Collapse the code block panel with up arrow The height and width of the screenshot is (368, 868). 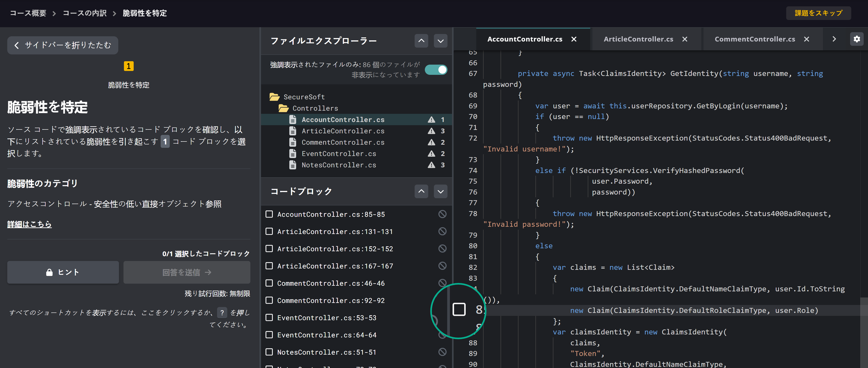pos(421,191)
